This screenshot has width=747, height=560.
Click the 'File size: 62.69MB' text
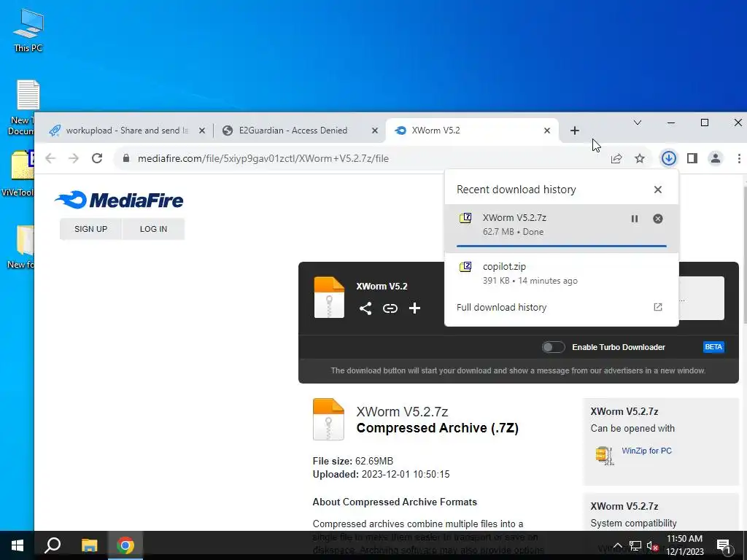353,461
